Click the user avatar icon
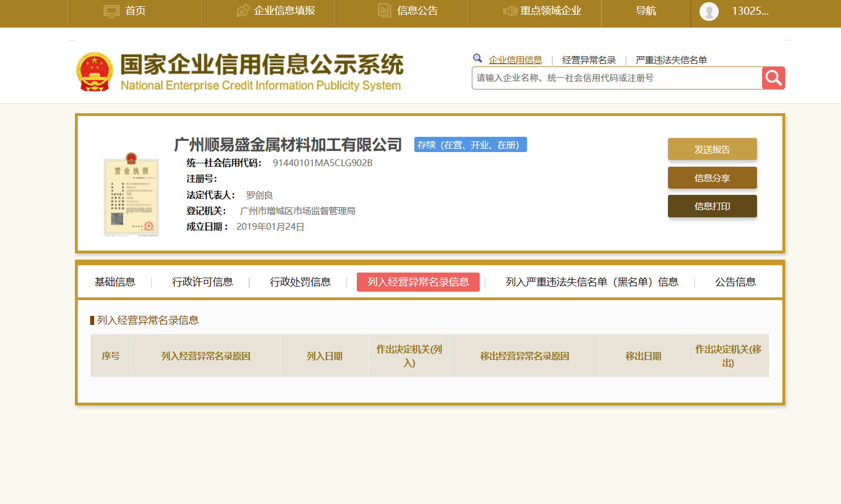841x504 pixels. coord(709,11)
